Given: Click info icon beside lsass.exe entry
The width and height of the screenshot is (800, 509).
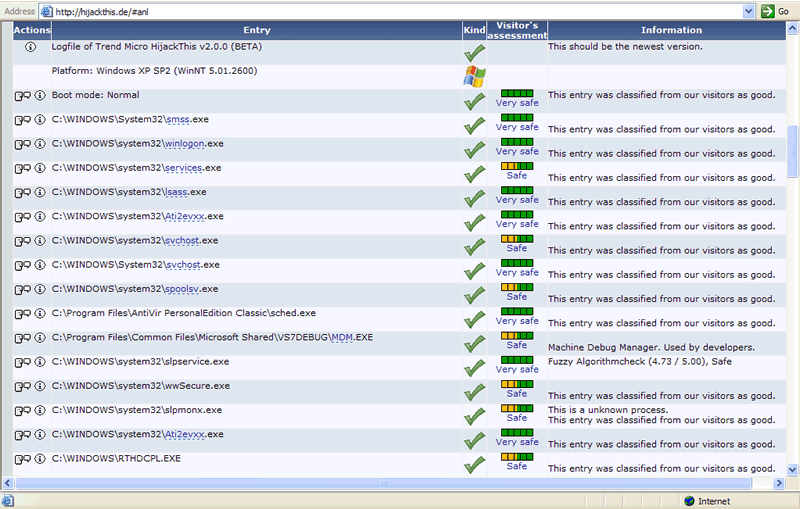Looking at the screenshot, I should coord(40,193).
